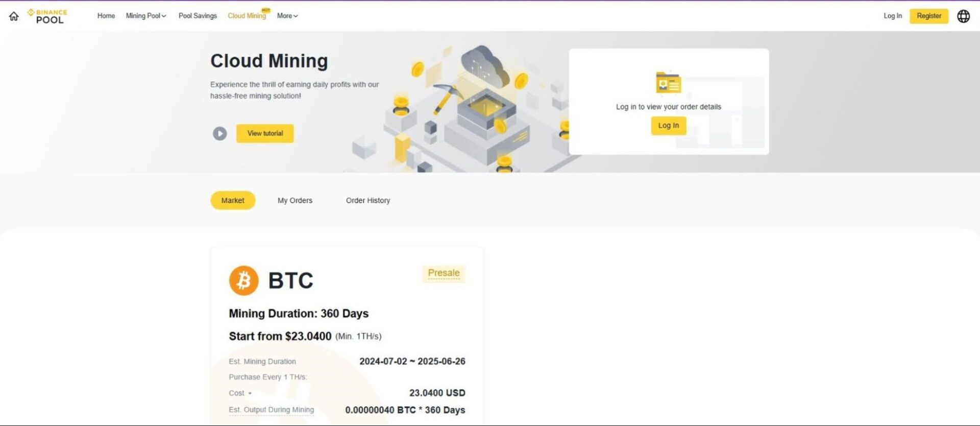
Task: Click the home icon in the top bar
Action: 14,16
